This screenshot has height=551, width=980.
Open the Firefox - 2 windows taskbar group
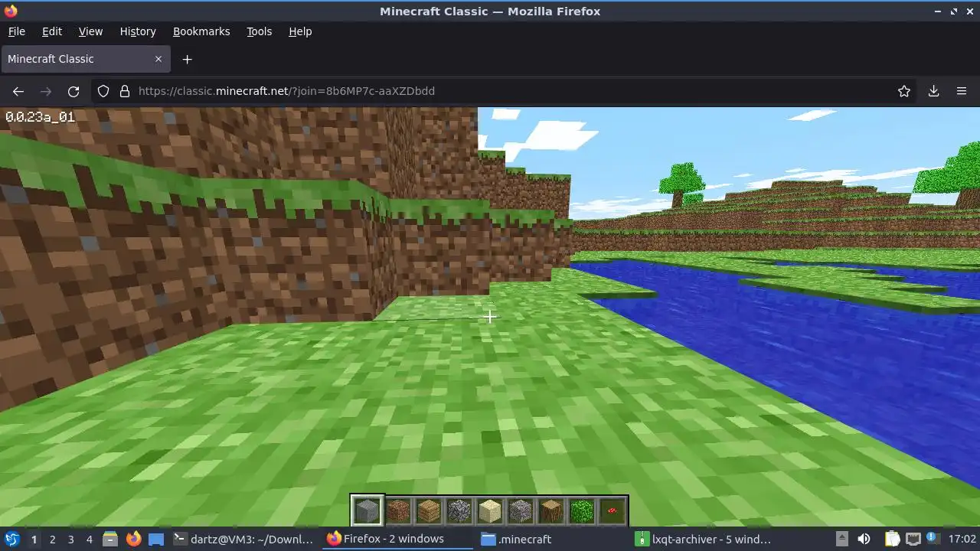(397, 539)
